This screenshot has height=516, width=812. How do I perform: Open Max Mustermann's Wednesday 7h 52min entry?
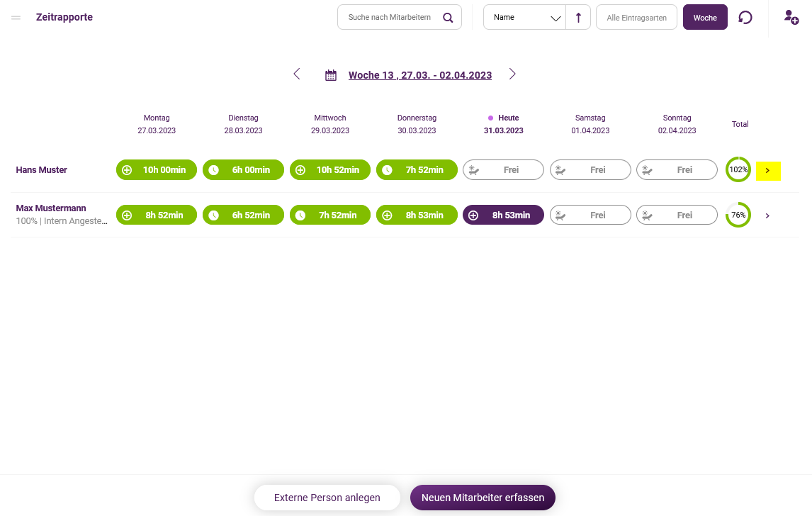(x=330, y=215)
